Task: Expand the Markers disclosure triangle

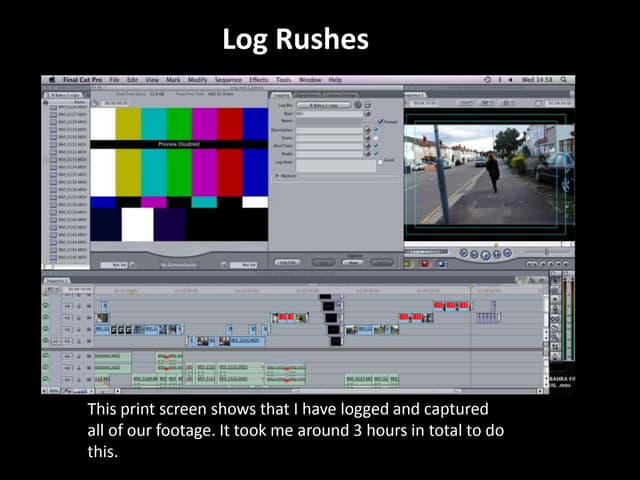Action: pyautogui.click(x=277, y=176)
